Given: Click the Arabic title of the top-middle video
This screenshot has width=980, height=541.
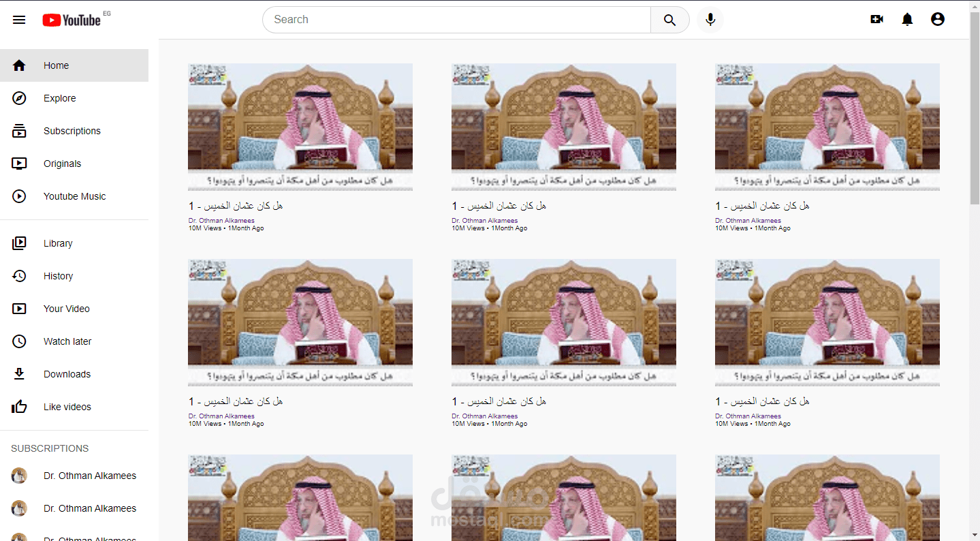Looking at the screenshot, I should (x=499, y=206).
